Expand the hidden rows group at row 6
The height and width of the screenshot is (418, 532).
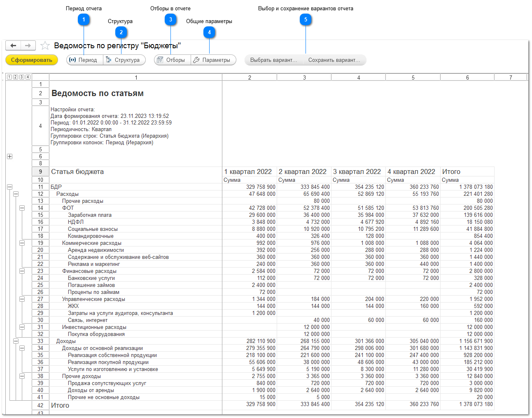click(9, 156)
